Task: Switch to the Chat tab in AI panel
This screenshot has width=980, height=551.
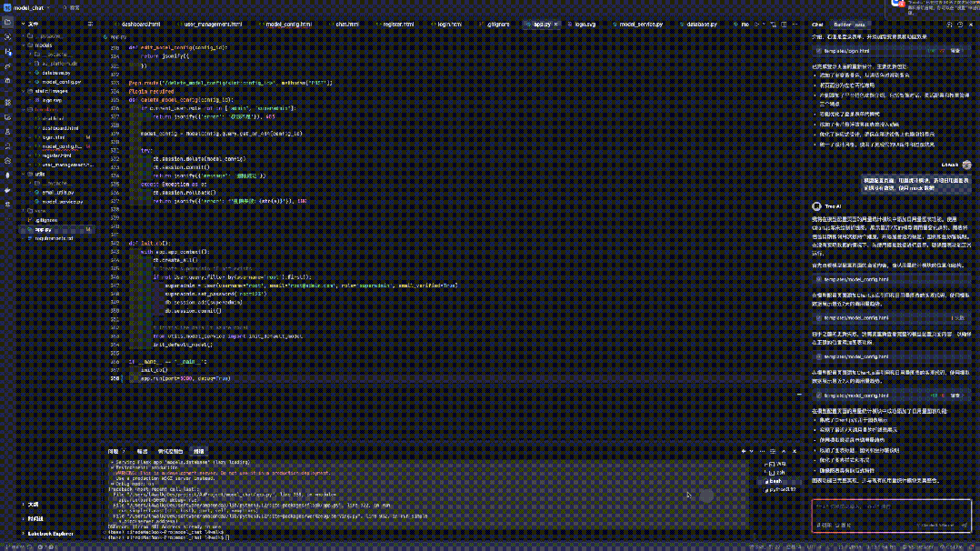Action: 817,25
